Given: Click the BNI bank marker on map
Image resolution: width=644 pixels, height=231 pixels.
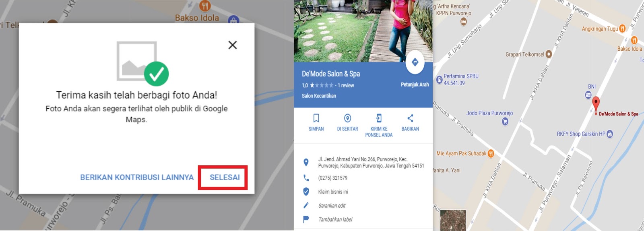Looking at the screenshot, I should coord(588,95).
